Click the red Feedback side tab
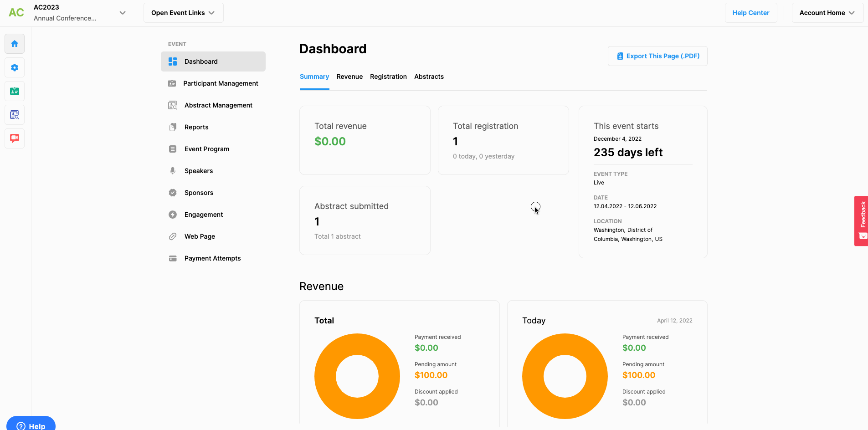The image size is (868, 430). [861, 220]
